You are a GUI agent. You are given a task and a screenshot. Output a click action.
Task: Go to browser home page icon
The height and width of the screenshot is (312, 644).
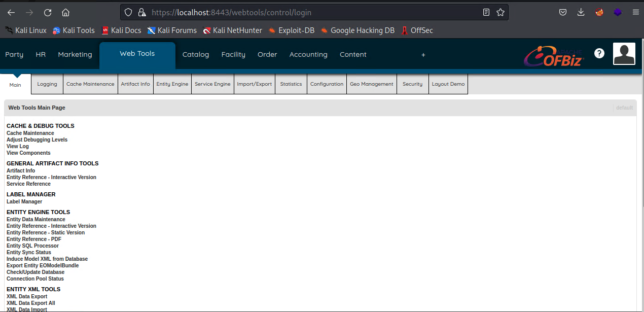[65, 12]
